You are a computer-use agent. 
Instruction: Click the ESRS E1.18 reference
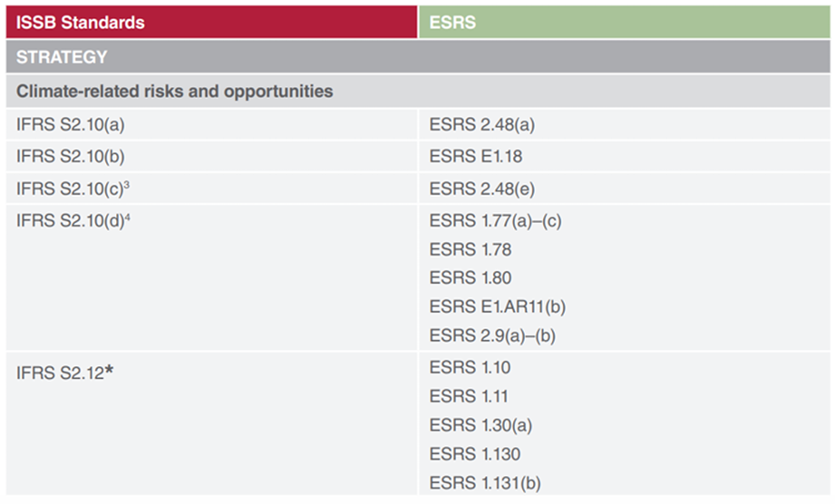pos(475,157)
